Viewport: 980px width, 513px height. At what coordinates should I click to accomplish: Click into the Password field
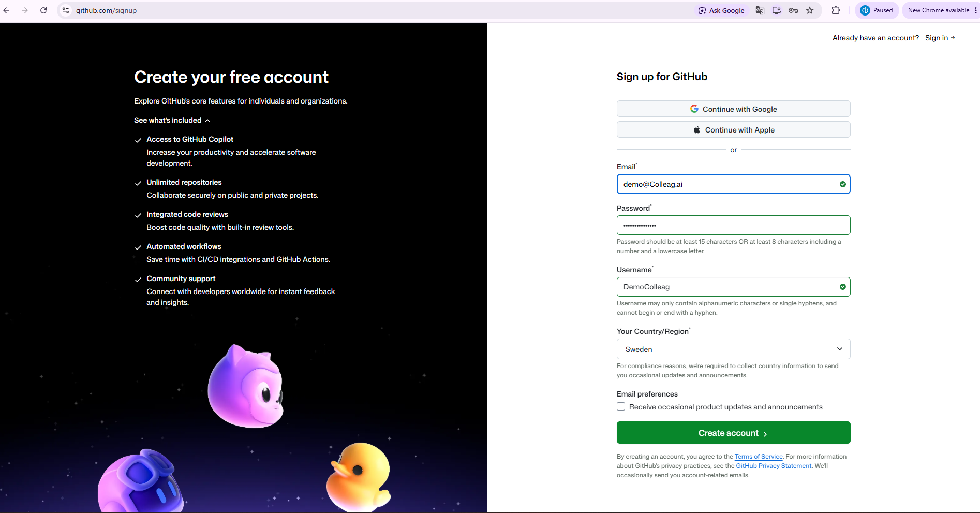pyautogui.click(x=733, y=225)
